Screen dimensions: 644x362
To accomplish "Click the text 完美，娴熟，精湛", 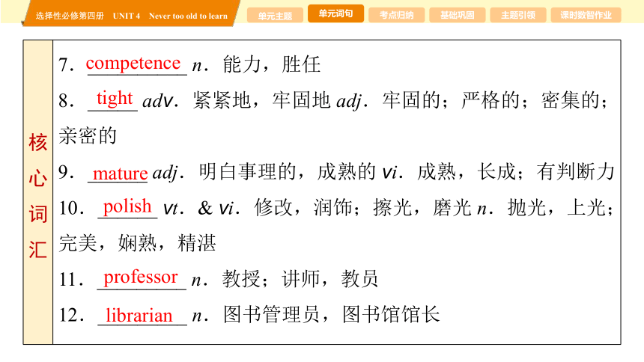I will 138,243.
